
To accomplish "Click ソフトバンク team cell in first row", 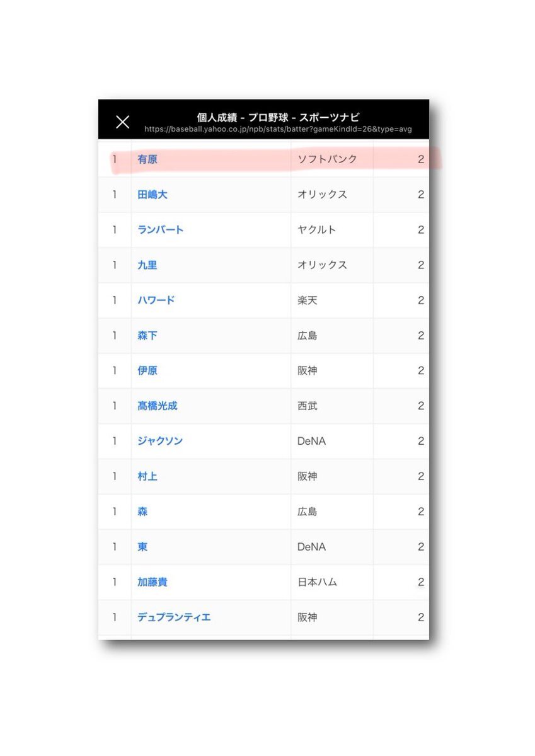I will 332,159.
